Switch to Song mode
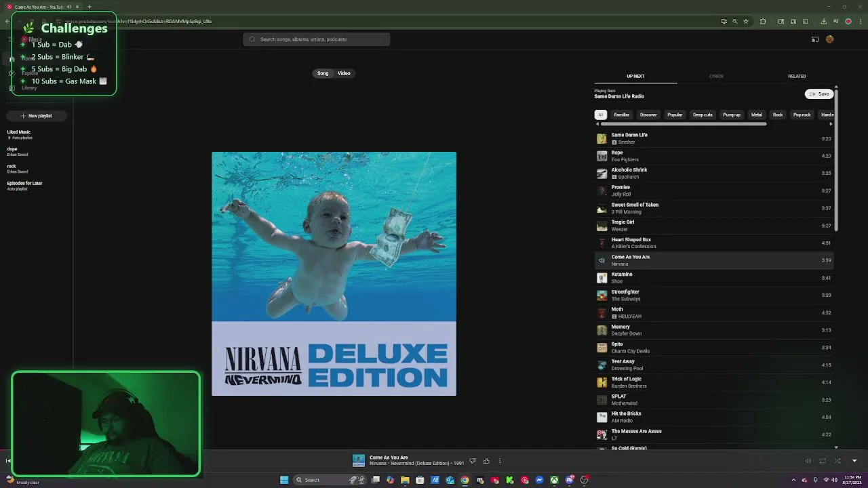The image size is (868, 488). (x=323, y=73)
